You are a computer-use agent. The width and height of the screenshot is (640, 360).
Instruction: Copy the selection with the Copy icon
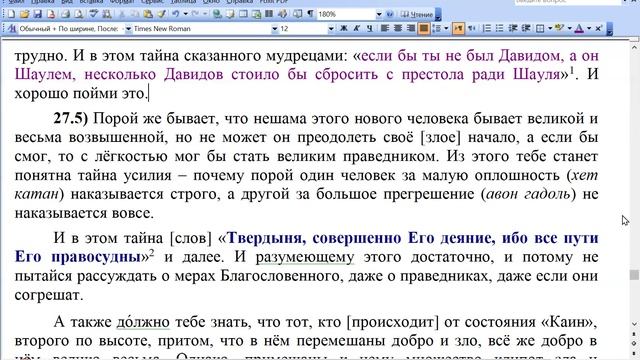pyautogui.click(x=134, y=14)
